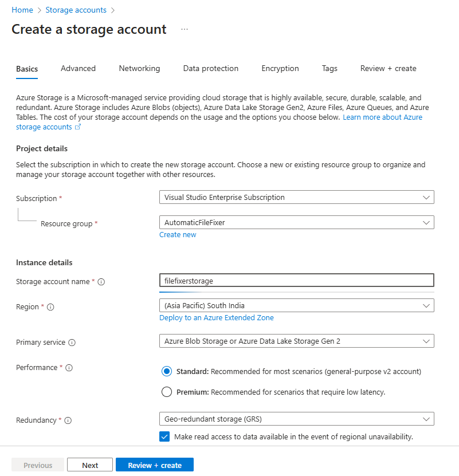459x476 pixels.
Task: Open the Review + create tab
Action: tap(388, 68)
